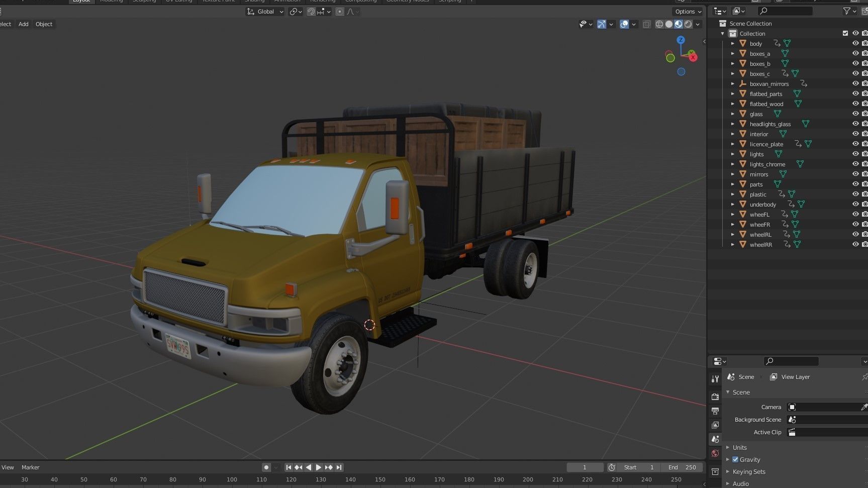Click mesh data icon of glass
This screenshot has width=868, height=488.
click(x=778, y=114)
